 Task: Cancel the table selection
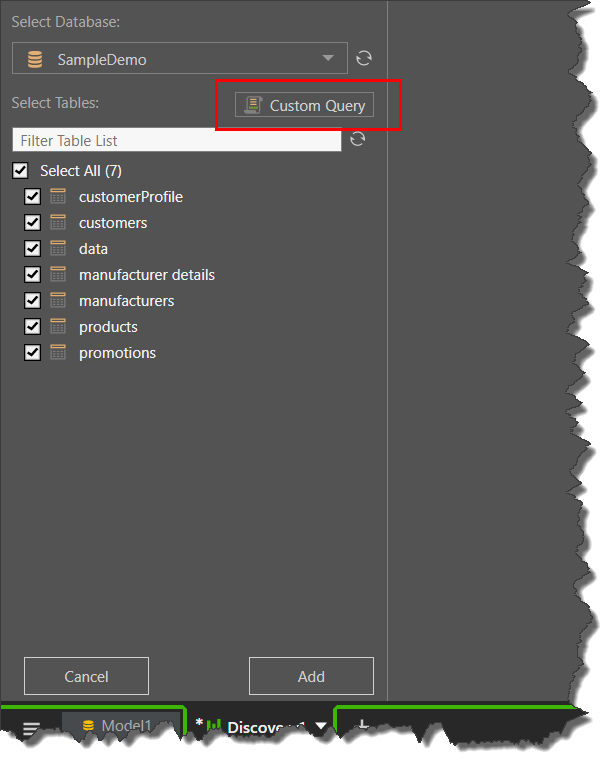pos(86,676)
